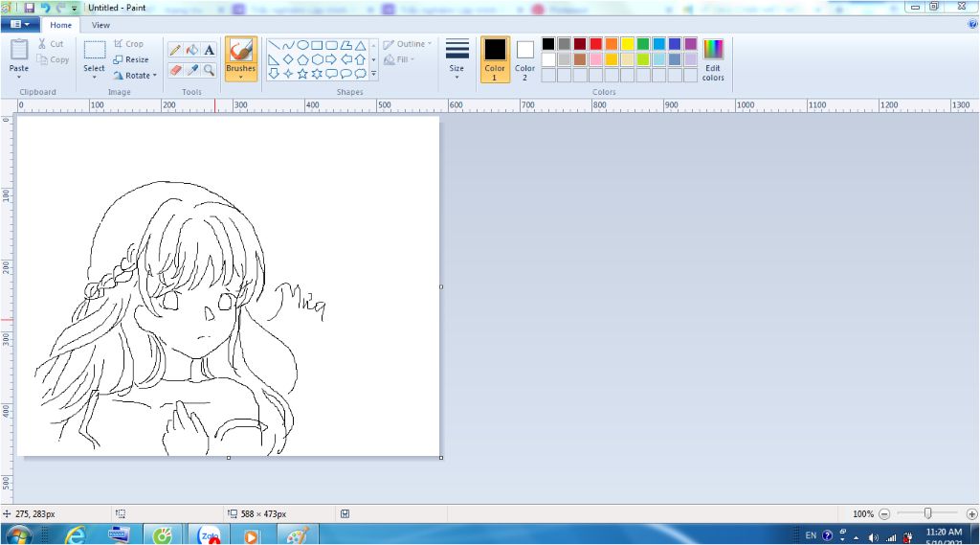
Task: Choose the Four-point star shape
Action: point(288,74)
